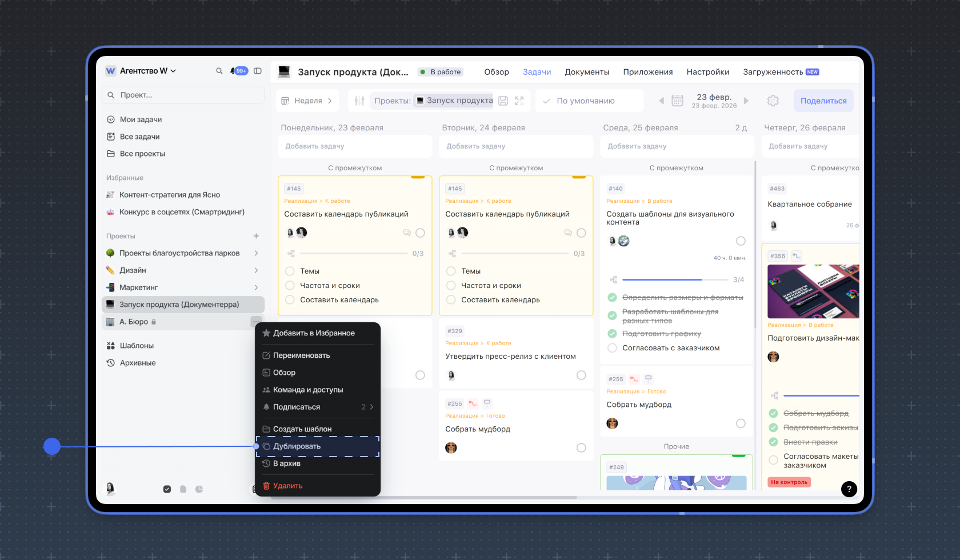Expand the 'Дизайн' project chevron

pyautogui.click(x=256, y=270)
